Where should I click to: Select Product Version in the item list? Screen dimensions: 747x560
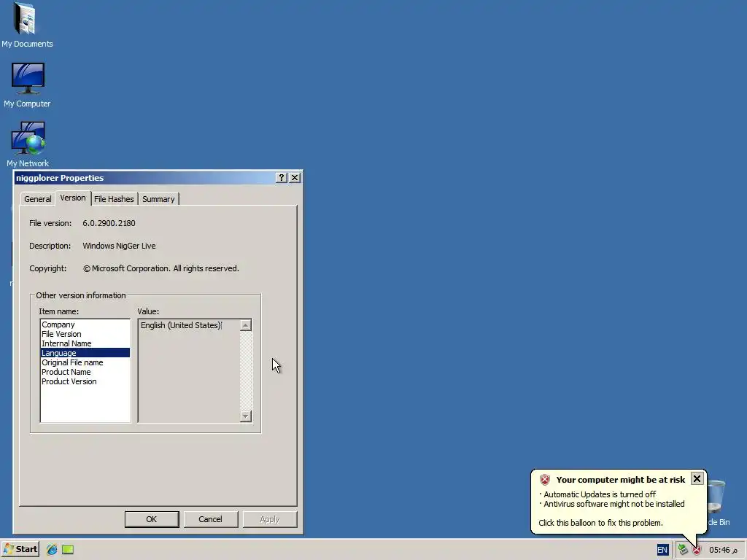(x=85, y=381)
